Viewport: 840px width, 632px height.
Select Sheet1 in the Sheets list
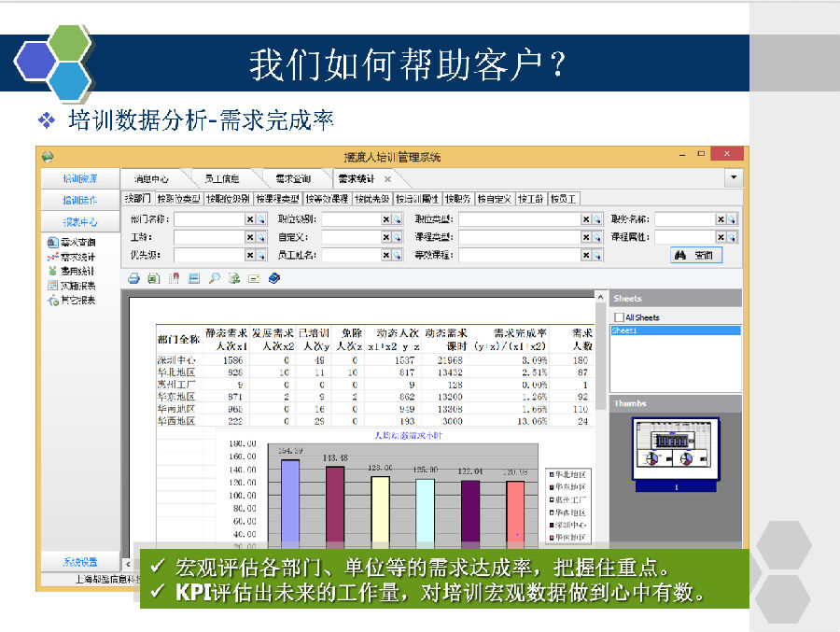[x=675, y=330]
